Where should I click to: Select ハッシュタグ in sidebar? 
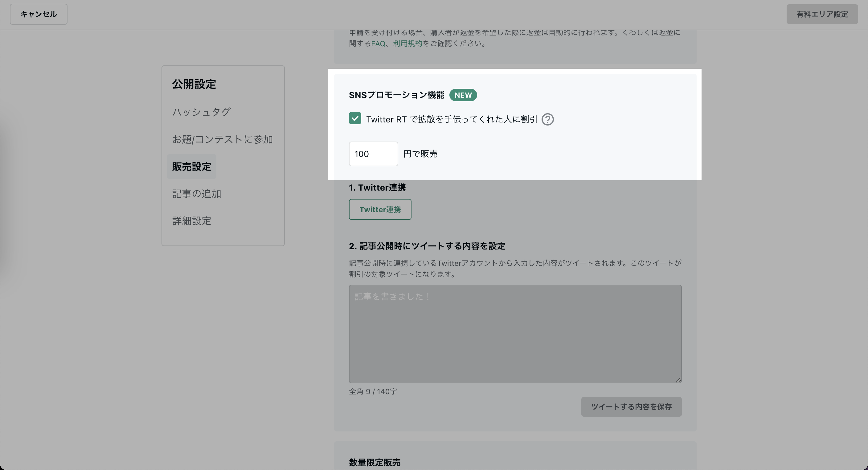point(202,112)
